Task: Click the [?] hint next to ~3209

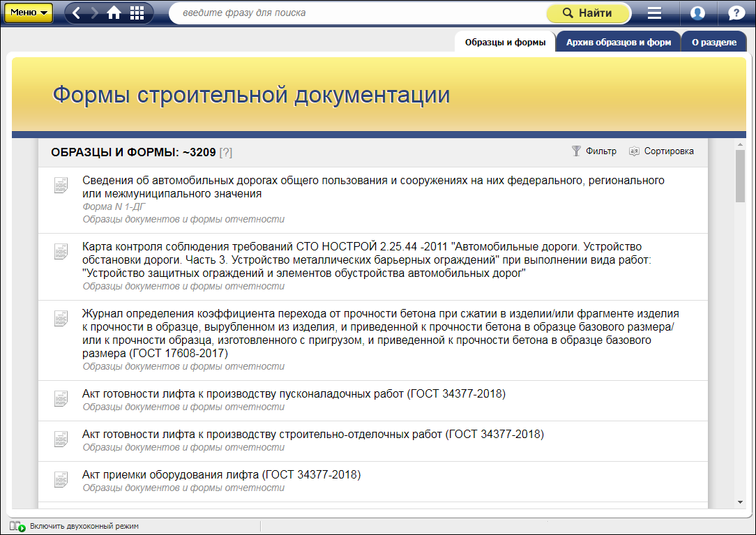Action: (x=226, y=152)
